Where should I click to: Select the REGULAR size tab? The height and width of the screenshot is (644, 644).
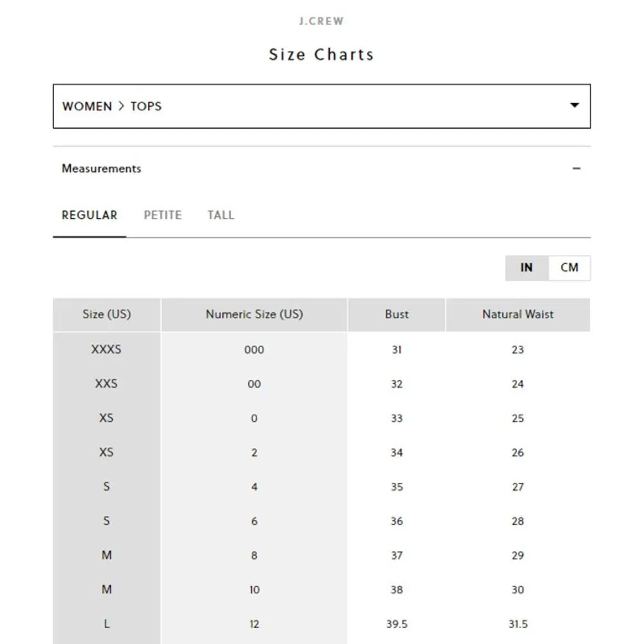click(x=90, y=215)
